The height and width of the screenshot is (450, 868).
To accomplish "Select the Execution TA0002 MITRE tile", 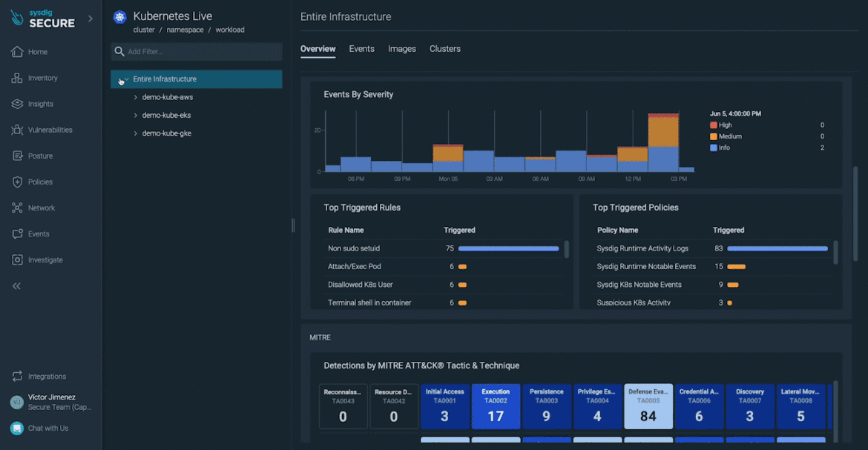I will (496, 406).
